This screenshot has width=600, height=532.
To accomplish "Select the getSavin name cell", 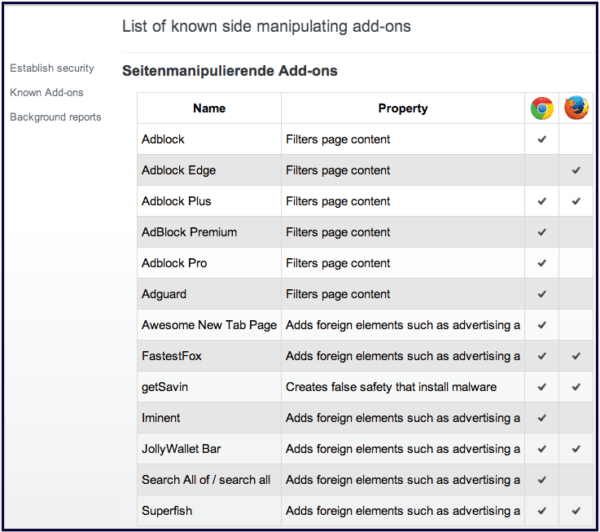I will [209, 387].
